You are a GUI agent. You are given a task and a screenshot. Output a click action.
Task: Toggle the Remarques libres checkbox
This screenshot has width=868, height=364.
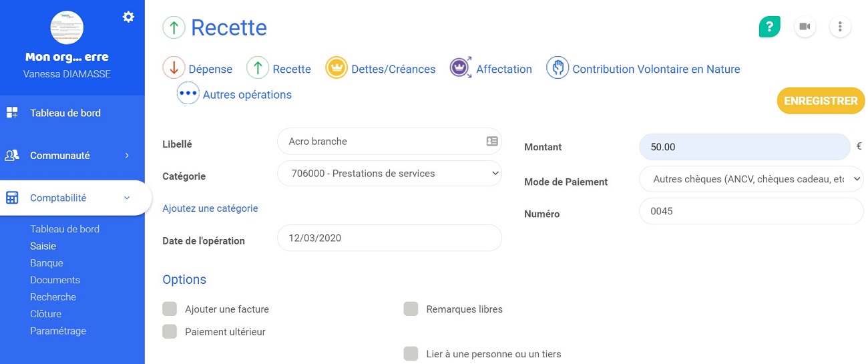pyautogui.click(x=411, y=309)
